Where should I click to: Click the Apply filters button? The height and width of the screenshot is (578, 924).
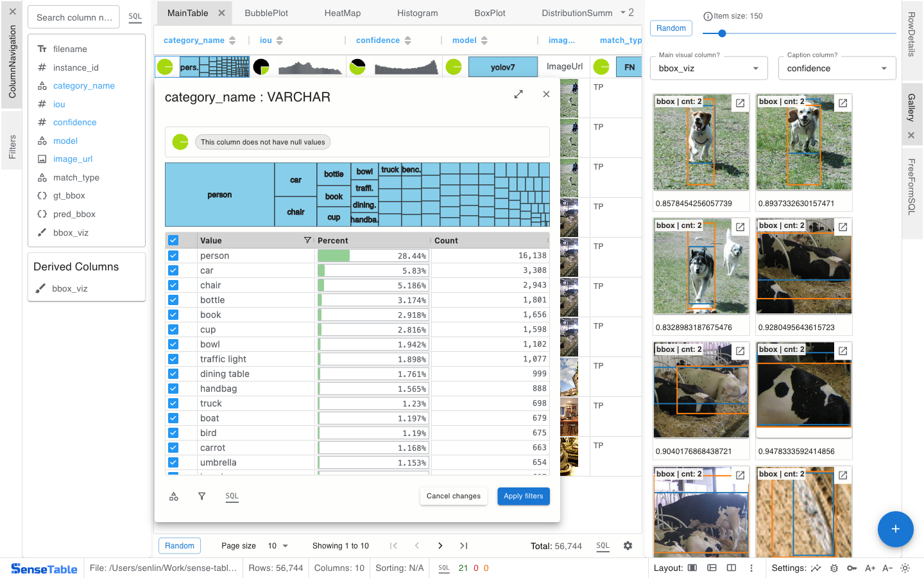pyautogui.click(x=523, y=496)
